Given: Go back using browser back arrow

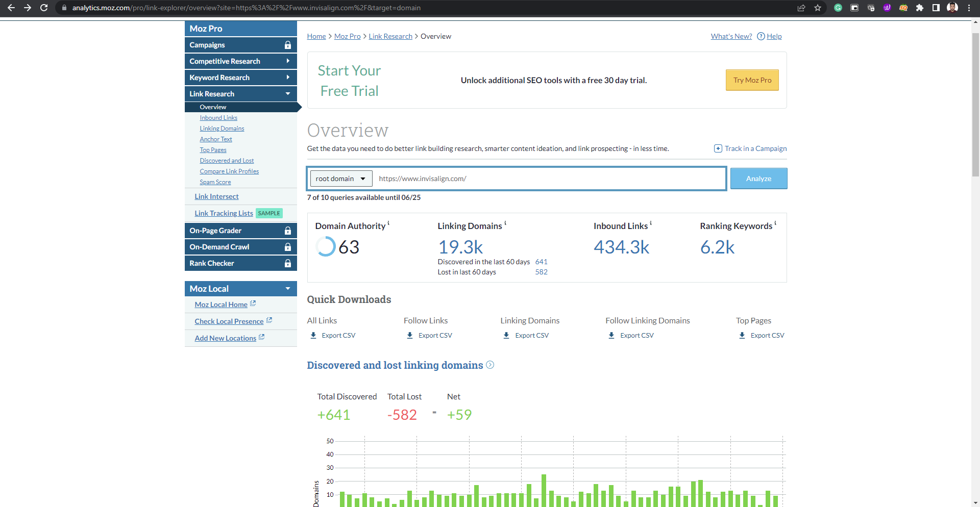Looking at the screenshot, I should click(x=11, y=8).
